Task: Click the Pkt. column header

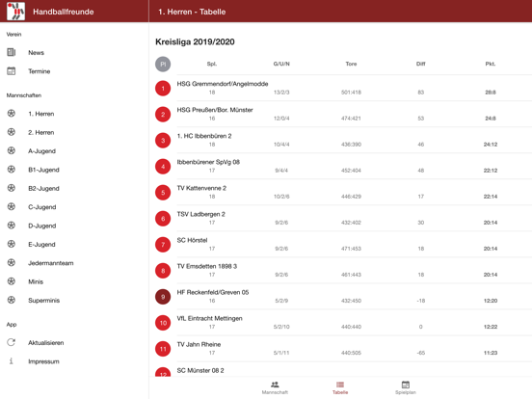Action: tap(491, 64)
